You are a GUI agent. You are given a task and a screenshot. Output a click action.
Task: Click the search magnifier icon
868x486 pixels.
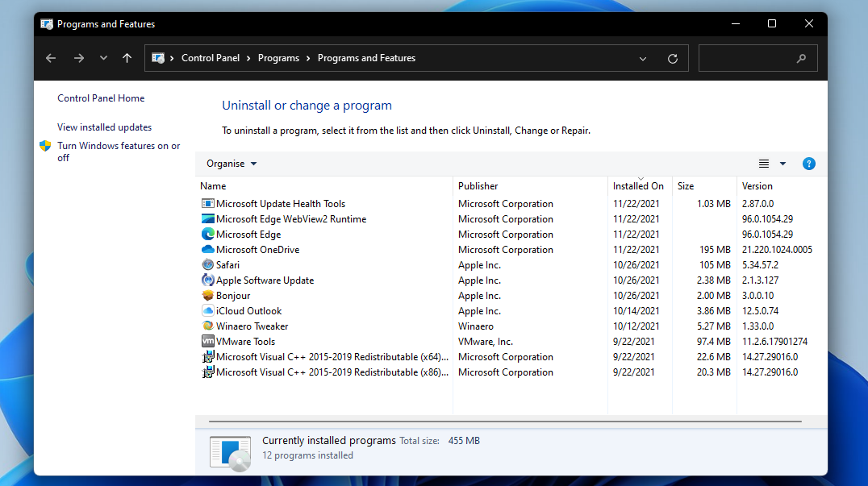point(801,59)
